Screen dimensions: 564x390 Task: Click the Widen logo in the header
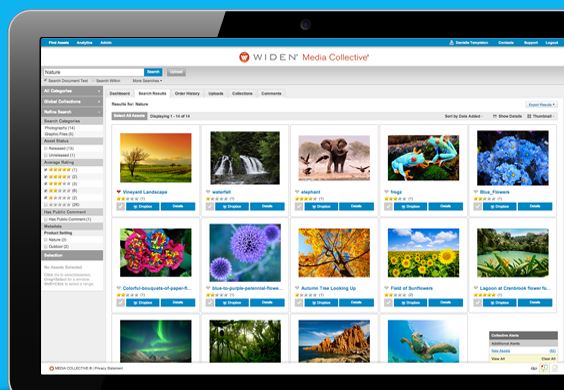244,57
